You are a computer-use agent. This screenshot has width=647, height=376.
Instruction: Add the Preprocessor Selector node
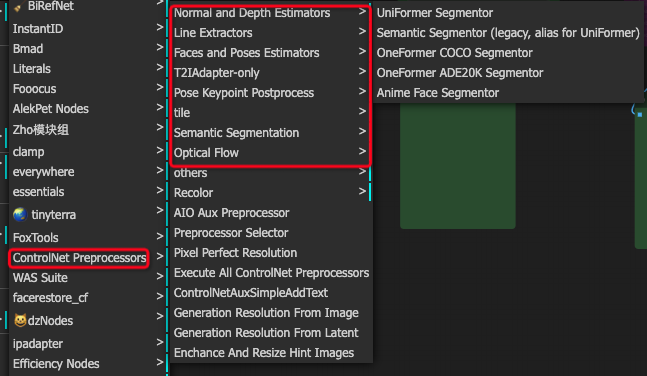(270, 233)
